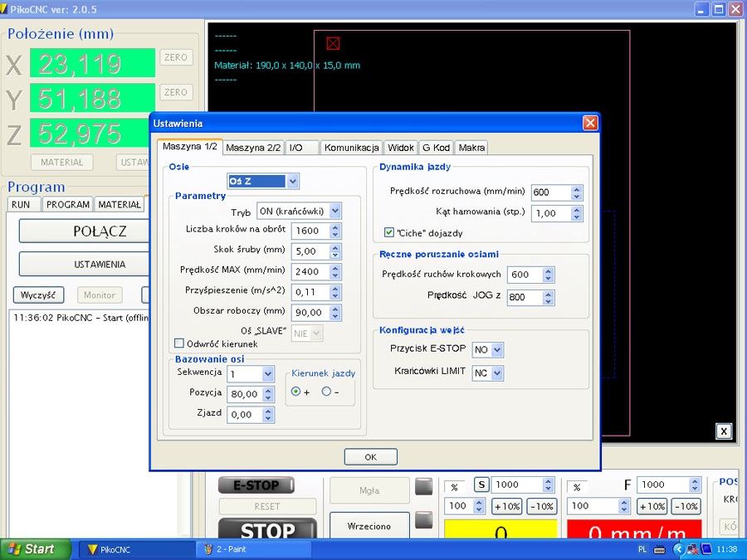Switch to 2 - Paint taskbar item
The image size is (747, 560).
[x=254, y=549]
